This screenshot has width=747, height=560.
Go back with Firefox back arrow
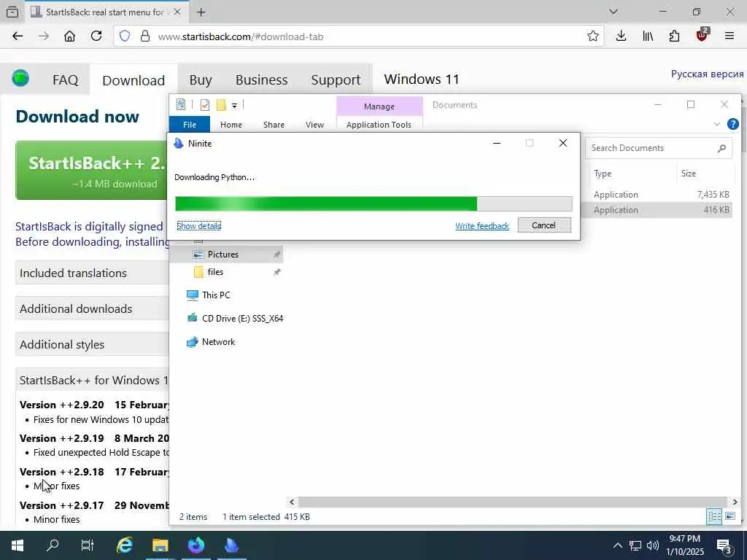point(18,36)
